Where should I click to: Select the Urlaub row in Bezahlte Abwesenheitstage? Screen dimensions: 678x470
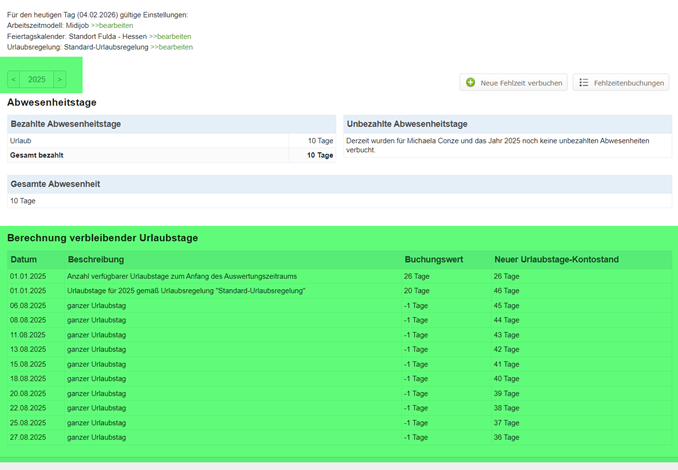(x=21, y=141)
